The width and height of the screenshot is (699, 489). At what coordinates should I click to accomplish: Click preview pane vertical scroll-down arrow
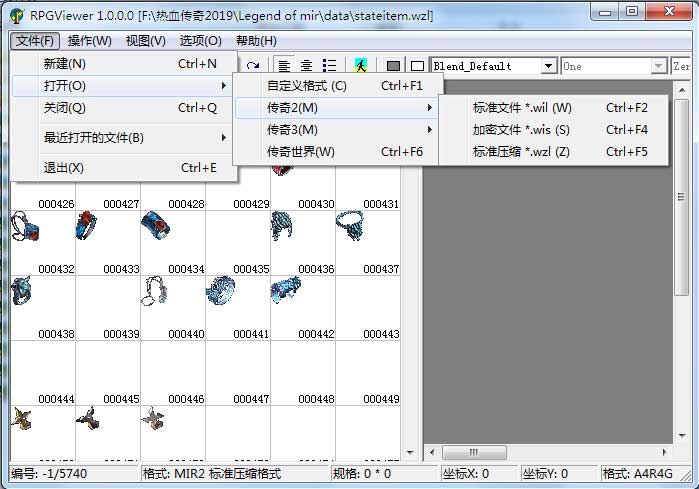tap(682, 436)
